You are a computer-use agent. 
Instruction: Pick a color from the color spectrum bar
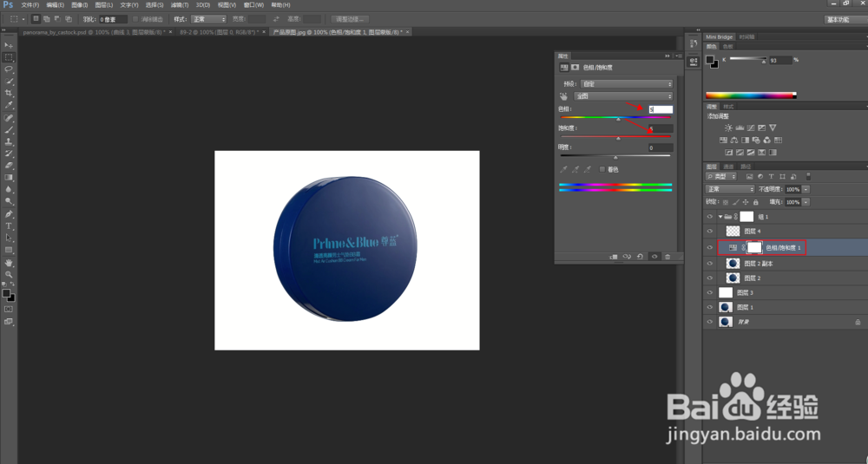[x=751, y=95]
